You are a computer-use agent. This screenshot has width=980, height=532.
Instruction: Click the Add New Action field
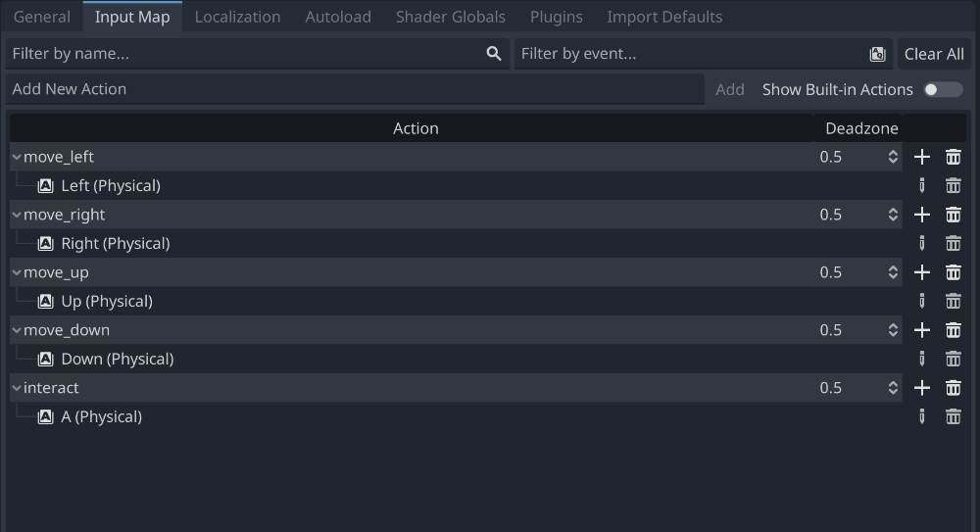(x=353, y=89)
